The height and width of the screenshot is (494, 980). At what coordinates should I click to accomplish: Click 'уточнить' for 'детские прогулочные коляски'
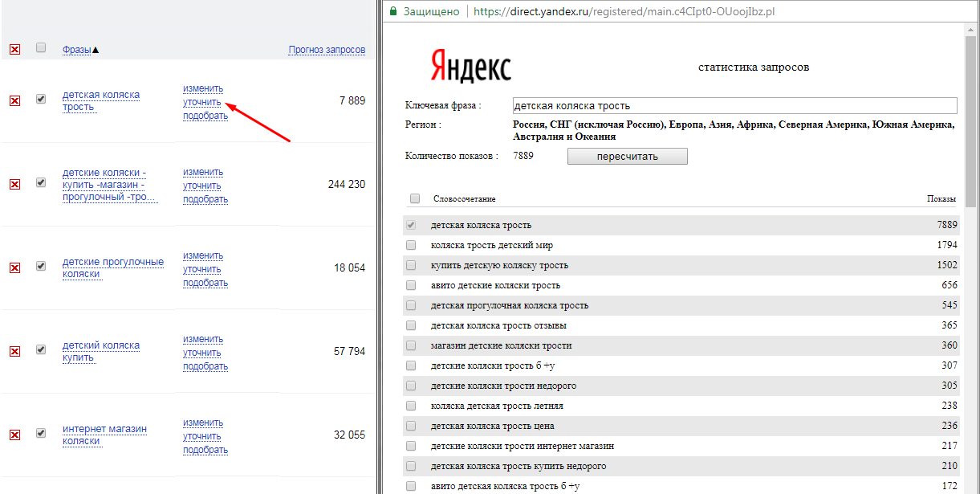[x=202, y=269]
